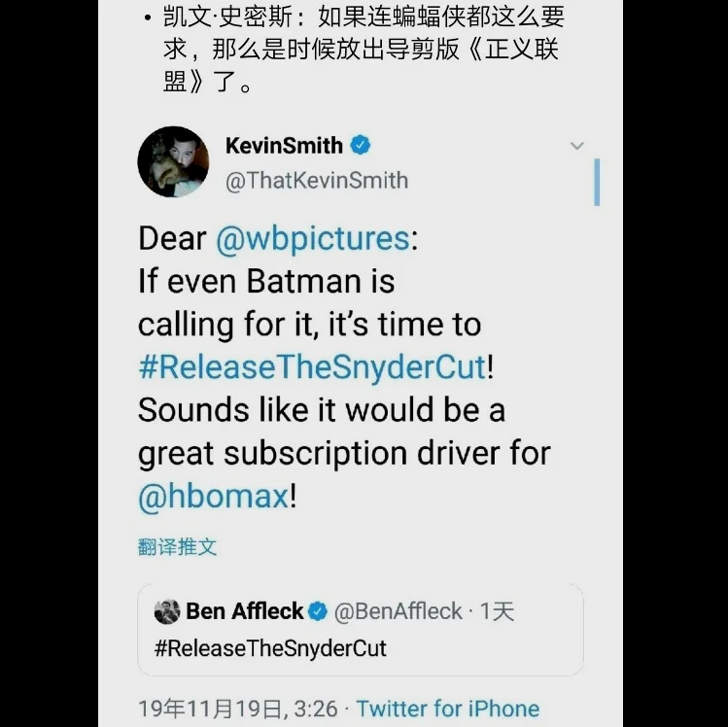Open the @hbomax mention link
The width and height of the screenshot is (728, 727).
pyautogui.click(x=214, y=497)
